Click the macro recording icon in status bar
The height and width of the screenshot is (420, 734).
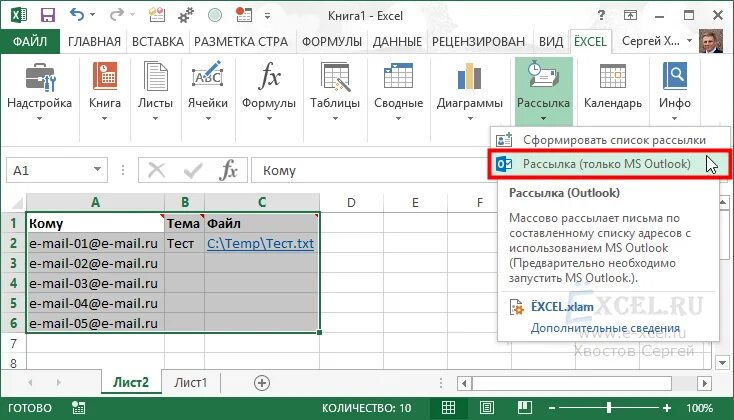[79, 408]
